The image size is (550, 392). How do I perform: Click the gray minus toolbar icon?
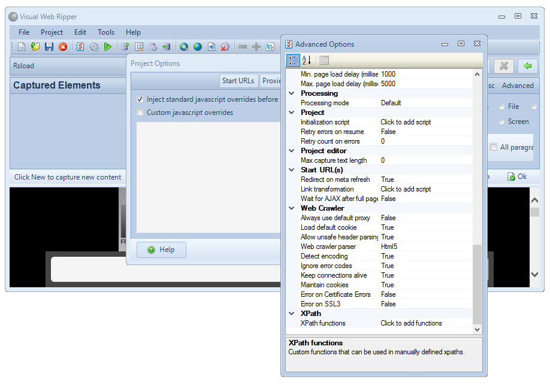click(243, 47)
